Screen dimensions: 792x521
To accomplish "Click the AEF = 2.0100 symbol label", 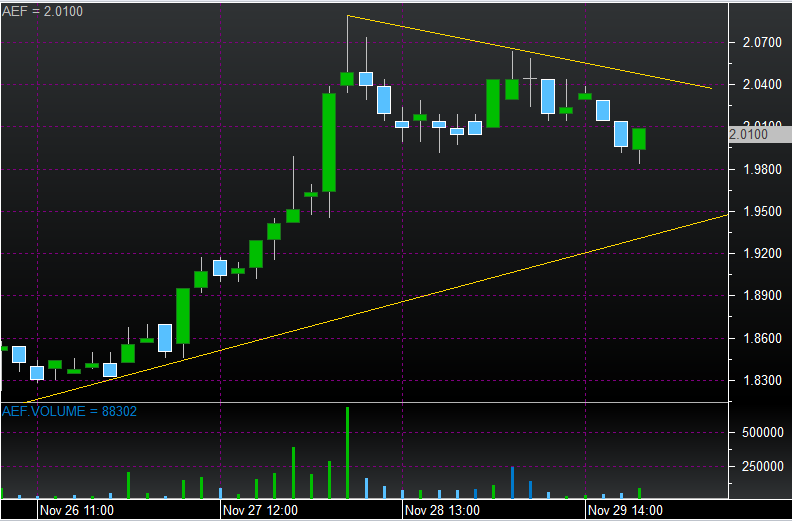I will point(42,10).
